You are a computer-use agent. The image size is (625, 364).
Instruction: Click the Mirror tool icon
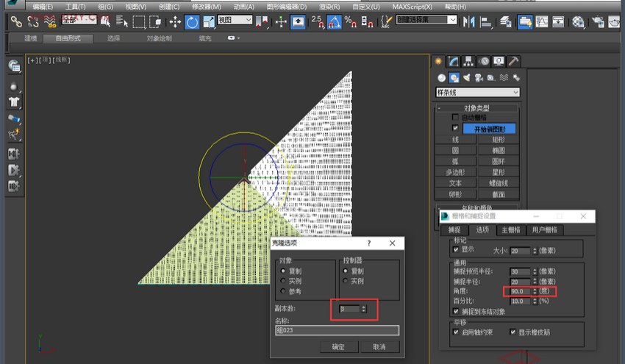pos(469,21)
